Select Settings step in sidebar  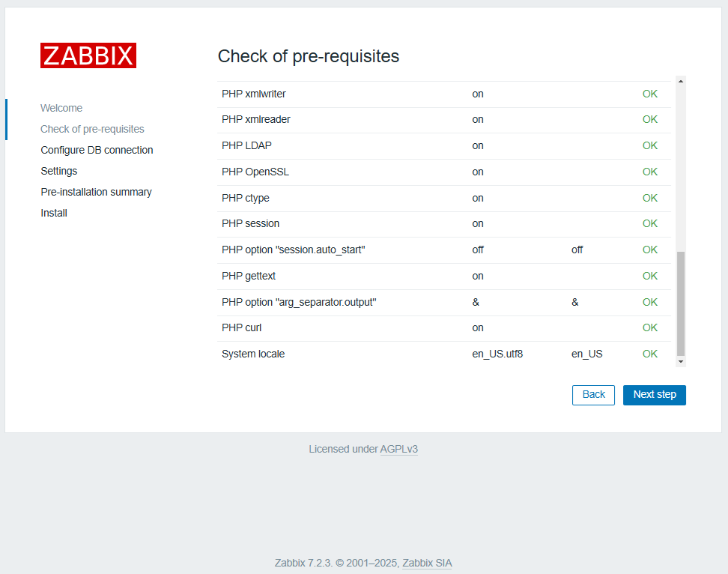(x=59, y=171)
